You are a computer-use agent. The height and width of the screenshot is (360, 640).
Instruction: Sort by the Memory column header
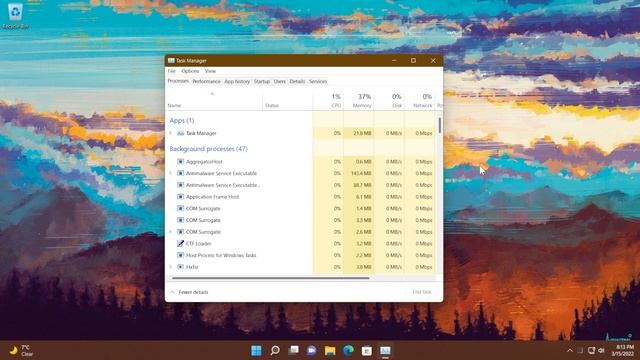pos(358,101)
